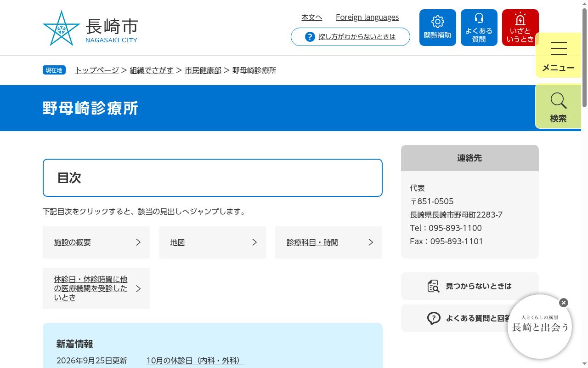This screenshot has width=588, height=368.
Task: Open よくある質問 headset button
Action: pyautogui.click(x=479, y=28)
